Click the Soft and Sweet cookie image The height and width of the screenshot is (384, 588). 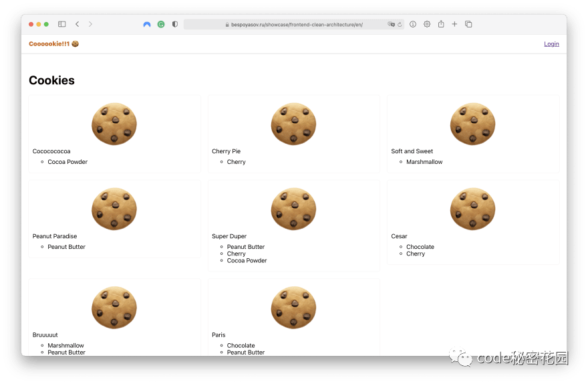coord(473,124)
